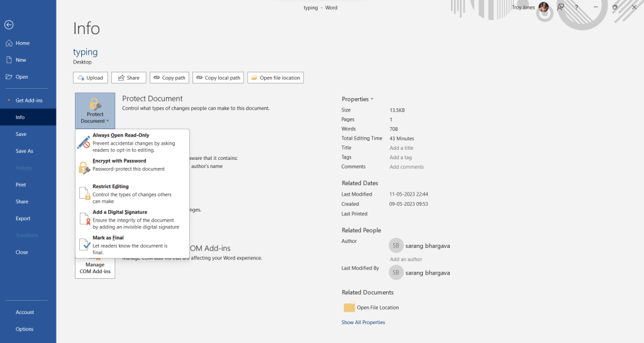This screenshot has height=343, width=644.
Task: Click the Encrypt with Password lock icon
Action: tap(84, 168)
